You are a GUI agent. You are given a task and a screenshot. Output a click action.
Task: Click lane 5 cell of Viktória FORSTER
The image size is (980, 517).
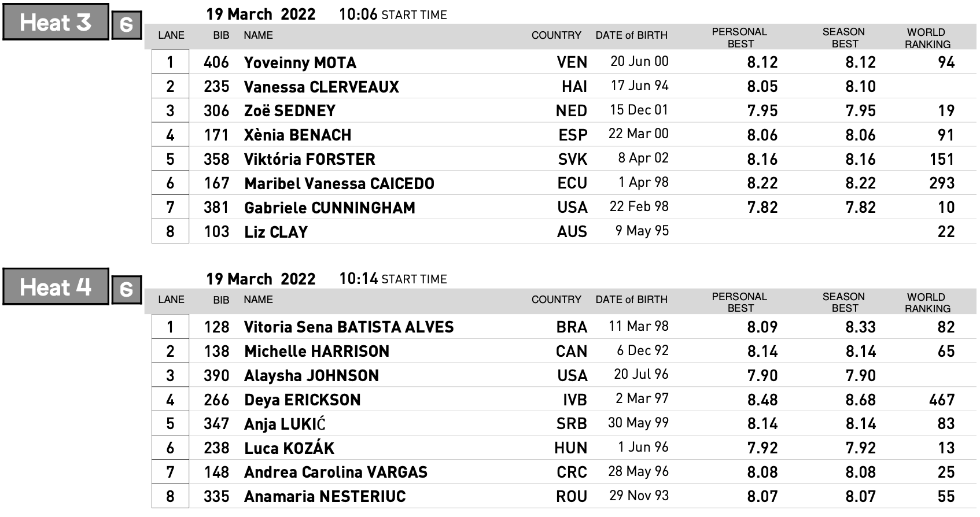pos(170,159)
